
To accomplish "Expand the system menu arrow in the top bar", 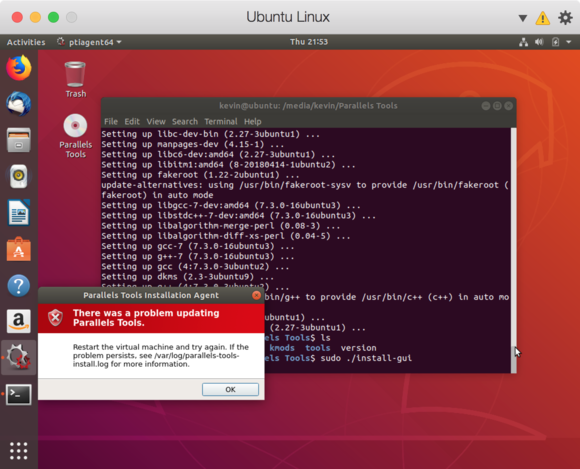I will (x=569, y=42).
